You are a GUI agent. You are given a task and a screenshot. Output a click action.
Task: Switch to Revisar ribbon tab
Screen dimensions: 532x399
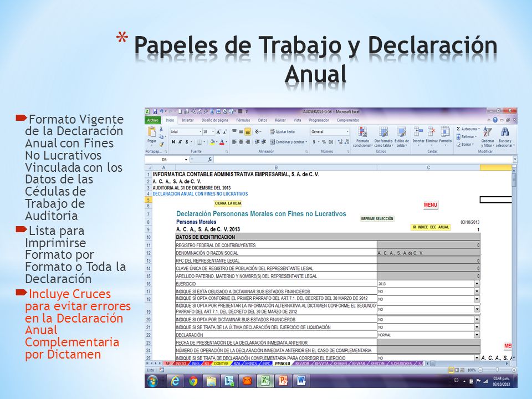tap(280, 120)
